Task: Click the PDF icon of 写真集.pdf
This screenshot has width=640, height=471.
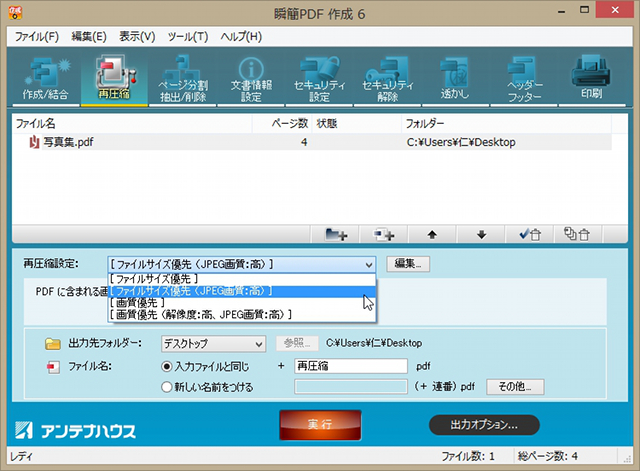Action: tap(33, 142)
